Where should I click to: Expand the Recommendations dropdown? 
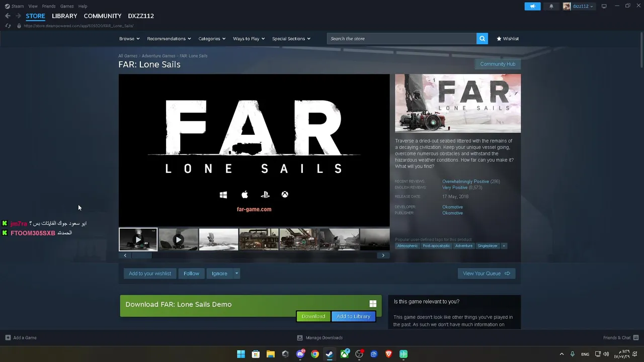[x=169, y=39]
